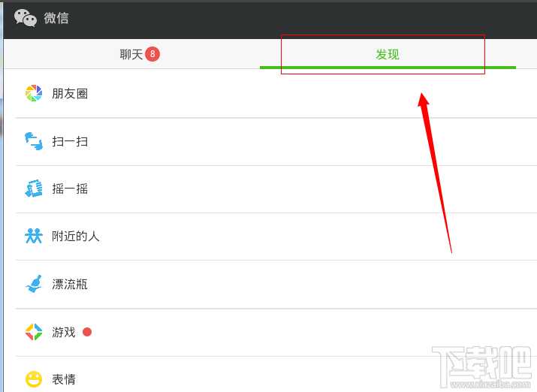
Task: Choose the 漂流瓶 list entry text
Action: (70, 284)
